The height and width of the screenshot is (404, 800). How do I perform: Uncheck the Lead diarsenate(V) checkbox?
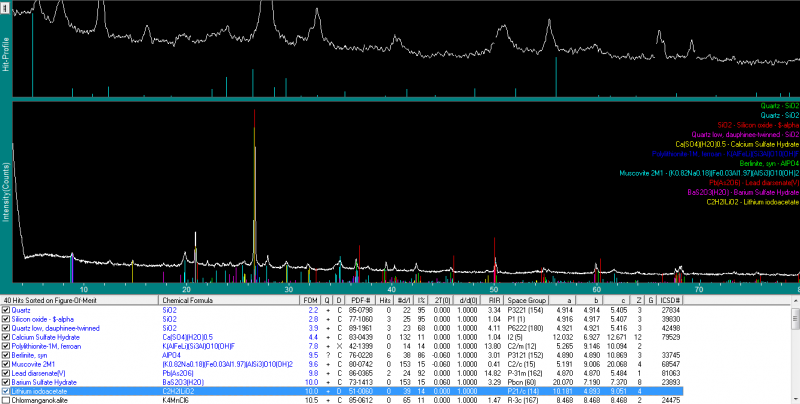tap(6, 373)
